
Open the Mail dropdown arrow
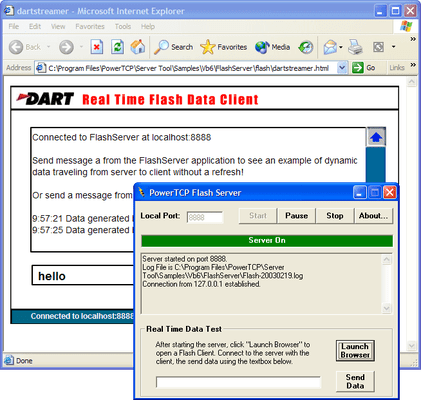[x=341, y=47]
